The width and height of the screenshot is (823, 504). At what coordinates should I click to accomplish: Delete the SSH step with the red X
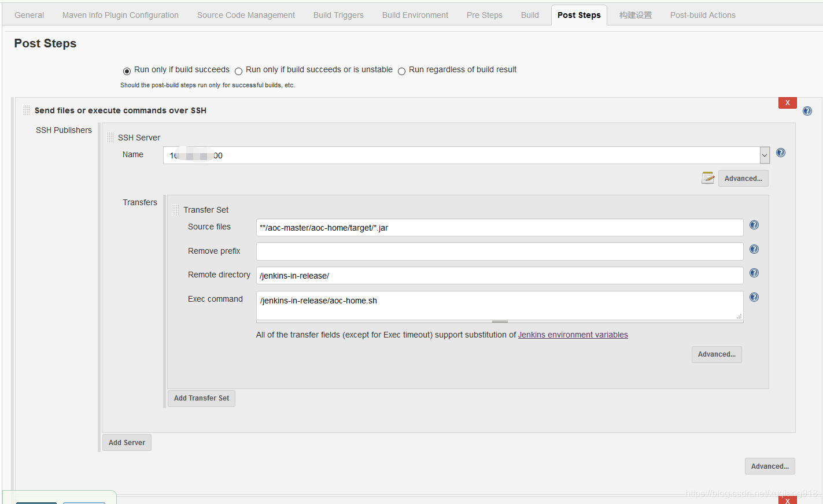point(787,103)
